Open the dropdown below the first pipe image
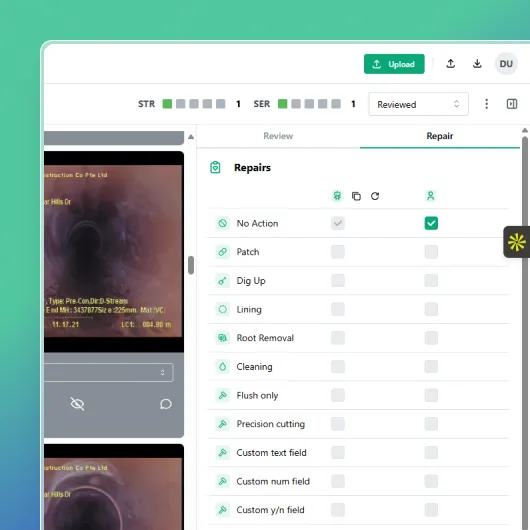This screenshot has height=530, width=530. 109,372
